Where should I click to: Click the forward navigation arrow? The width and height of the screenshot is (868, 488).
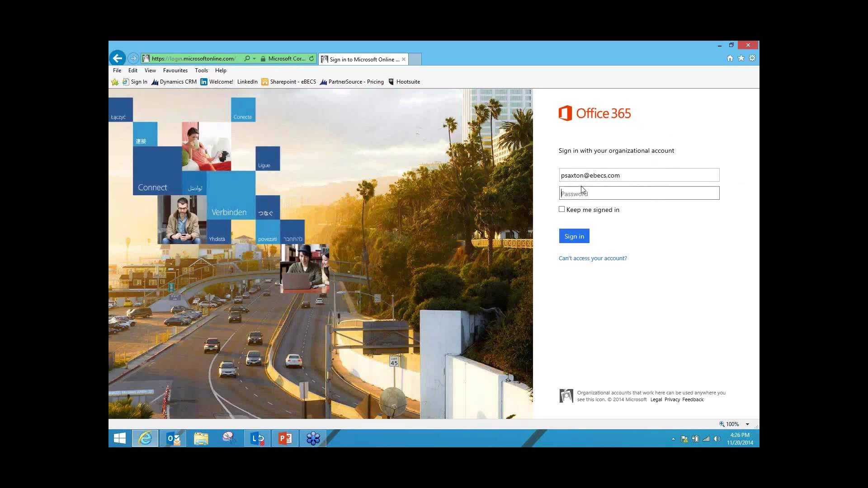pos(133,58)
